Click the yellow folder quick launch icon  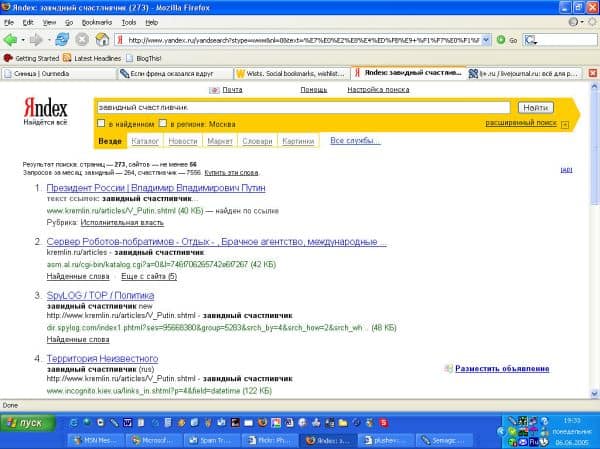point(343,423)
